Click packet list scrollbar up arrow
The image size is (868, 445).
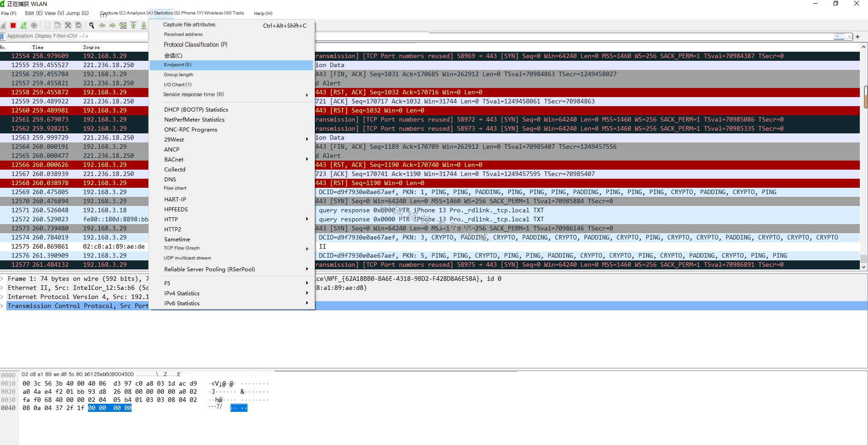tap(864, 47)
